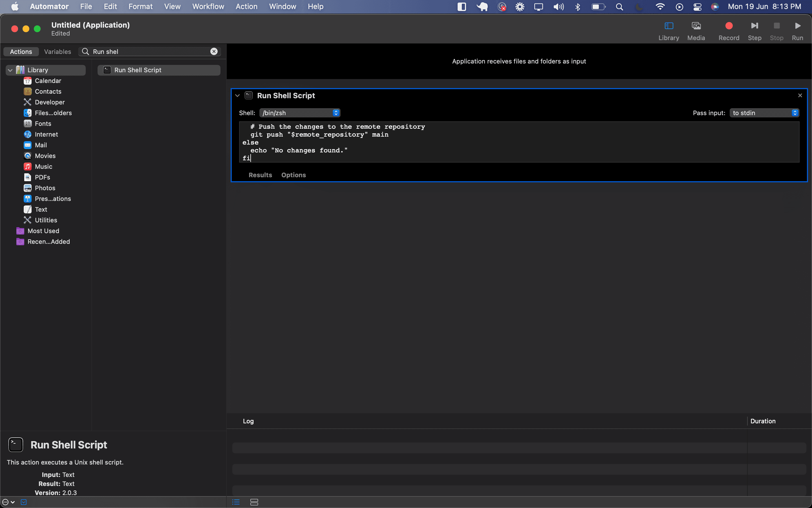Focus the action search field
The image size is (812, 508).
(x=149, y=51)
